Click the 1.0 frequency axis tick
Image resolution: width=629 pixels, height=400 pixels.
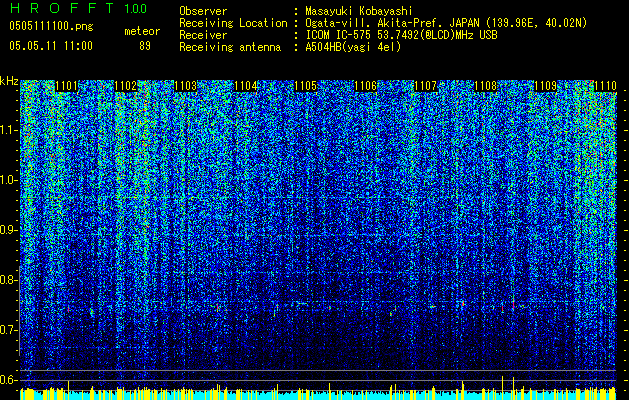point(8,180)
